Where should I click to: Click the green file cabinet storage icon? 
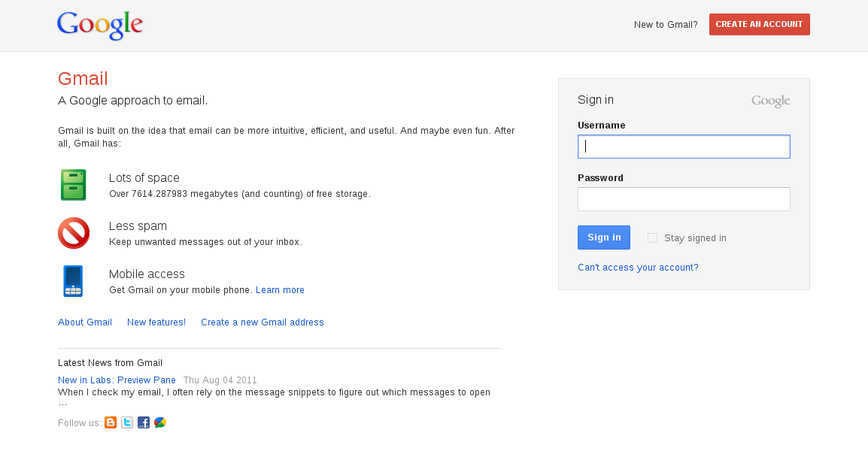[74, 185]
